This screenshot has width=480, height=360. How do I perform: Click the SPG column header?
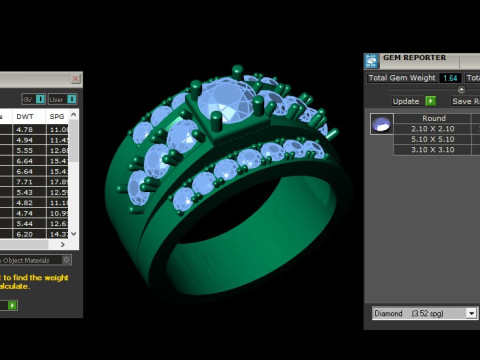click(57, 116)
